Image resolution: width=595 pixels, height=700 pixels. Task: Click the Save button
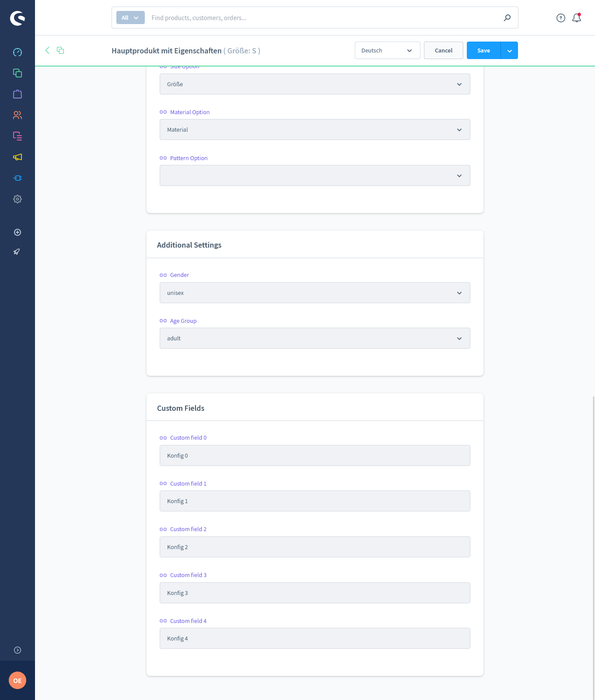coord(483,50)
